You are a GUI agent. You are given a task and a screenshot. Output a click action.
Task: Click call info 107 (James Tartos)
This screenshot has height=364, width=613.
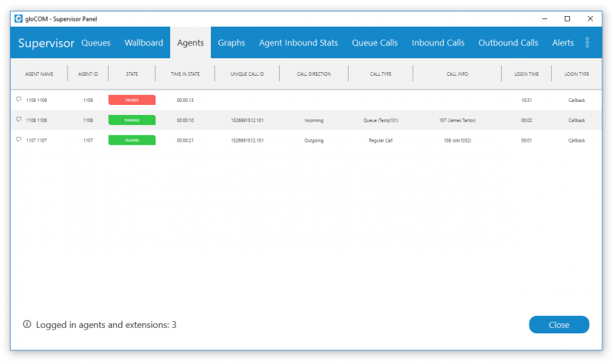click(x=457, y=120)
